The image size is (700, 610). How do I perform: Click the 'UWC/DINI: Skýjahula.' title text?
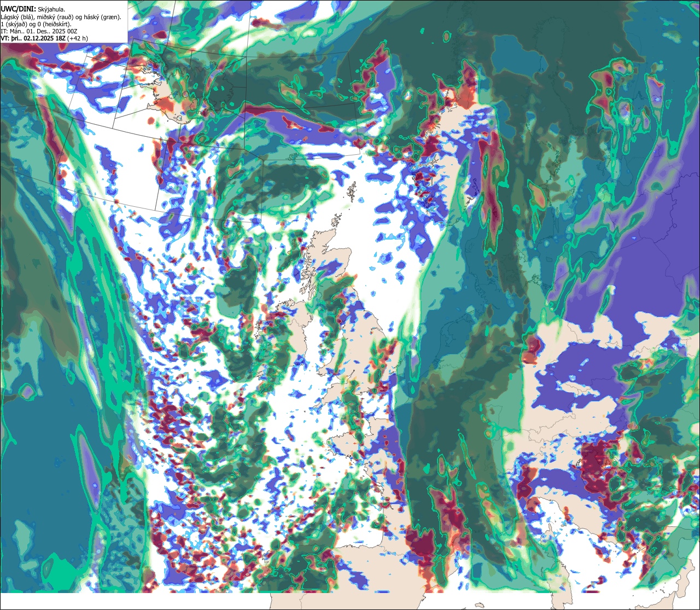click(x=33, y=9)
